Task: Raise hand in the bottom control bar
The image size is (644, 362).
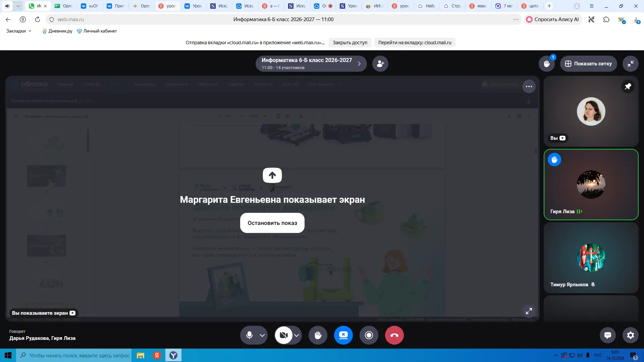Action: click(x=318, y=335)
